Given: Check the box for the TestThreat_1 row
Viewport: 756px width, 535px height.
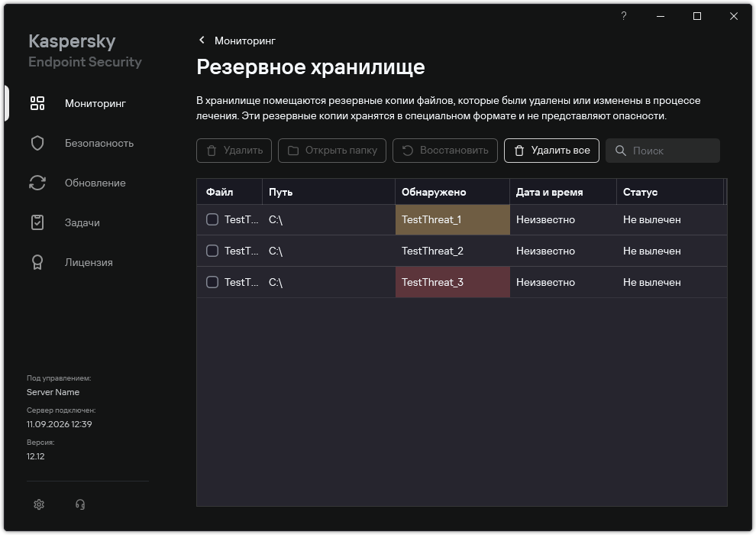Looking at the screenshot, I should [x=212, y=219].
